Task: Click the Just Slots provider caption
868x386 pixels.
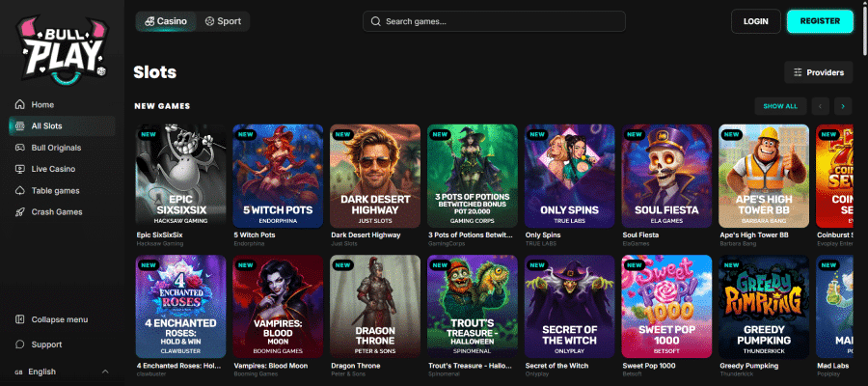Action: point(343,244)
